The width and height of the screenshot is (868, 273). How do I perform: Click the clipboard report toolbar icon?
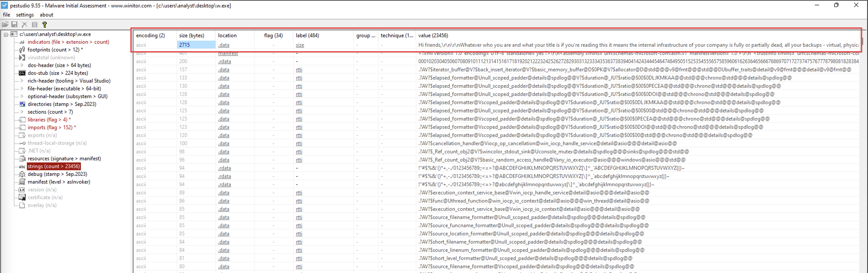pyautogui.click(x=34, y=24)
